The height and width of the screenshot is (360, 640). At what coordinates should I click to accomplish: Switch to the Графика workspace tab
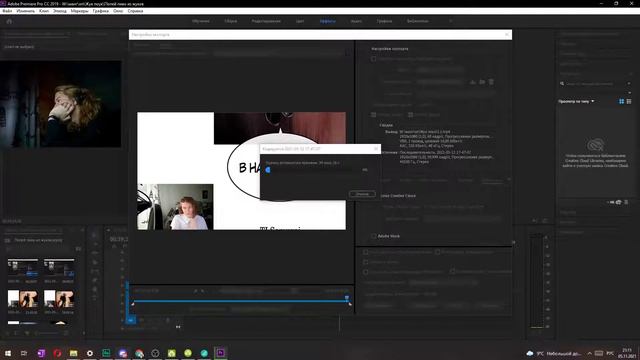(384, 21)
